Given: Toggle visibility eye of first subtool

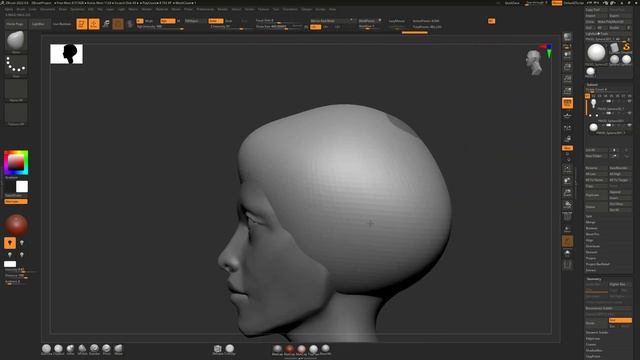Looking at the screenshot, I should (629, 101).
